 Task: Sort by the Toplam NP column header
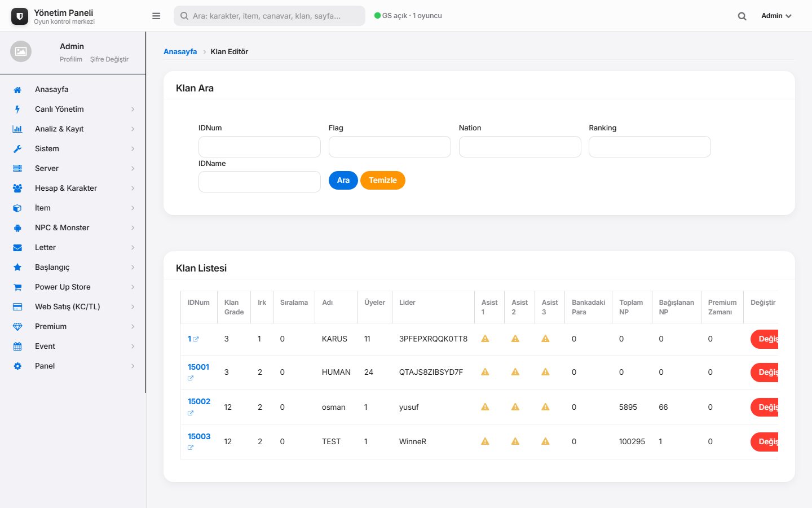(631, 307)
